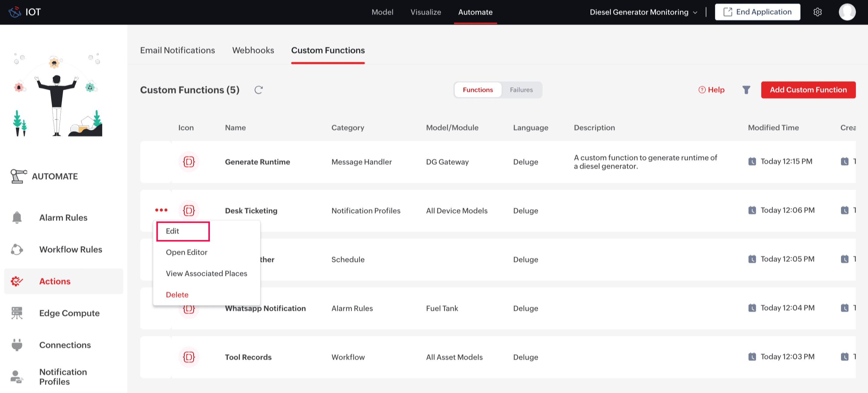Open Alarm Rules via bell icon
868x393 pixels.
click(17, 217)
